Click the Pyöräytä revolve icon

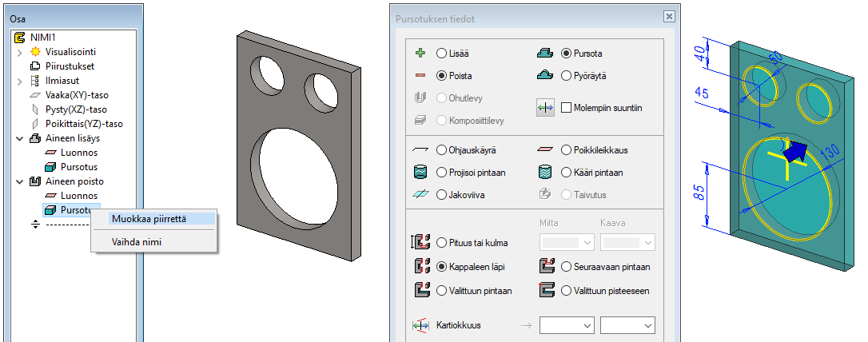pos(545,76)
